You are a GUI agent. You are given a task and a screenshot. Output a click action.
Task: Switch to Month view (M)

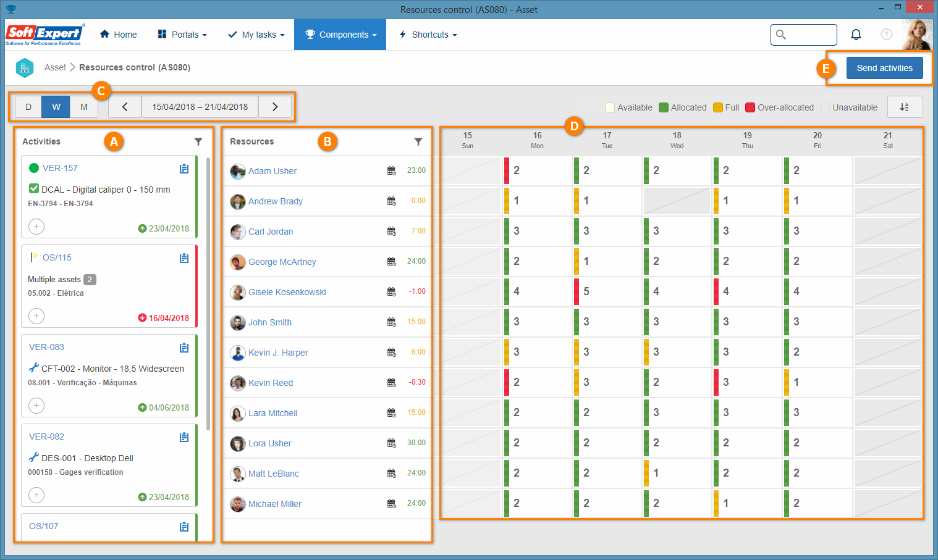click(x=84, y=107)
